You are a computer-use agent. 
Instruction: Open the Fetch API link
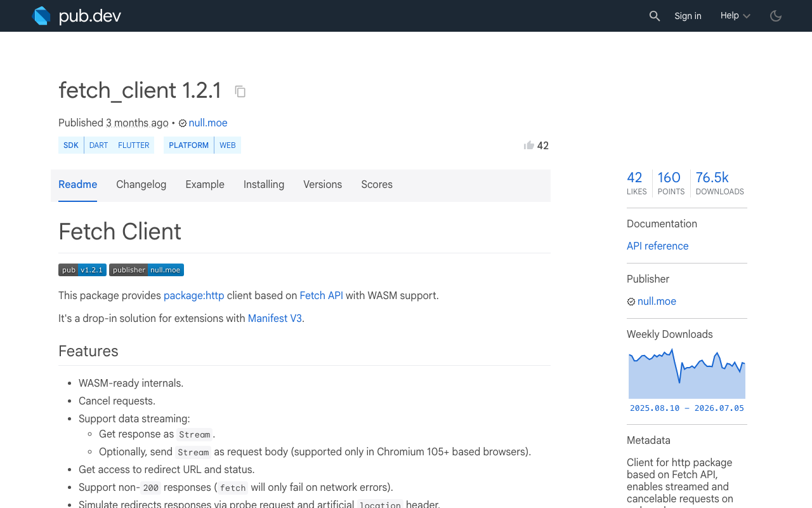(322, 296)
